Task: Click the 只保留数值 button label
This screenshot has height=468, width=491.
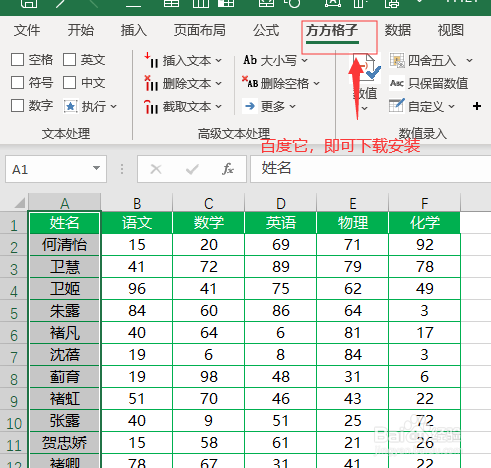Action: 438,83
